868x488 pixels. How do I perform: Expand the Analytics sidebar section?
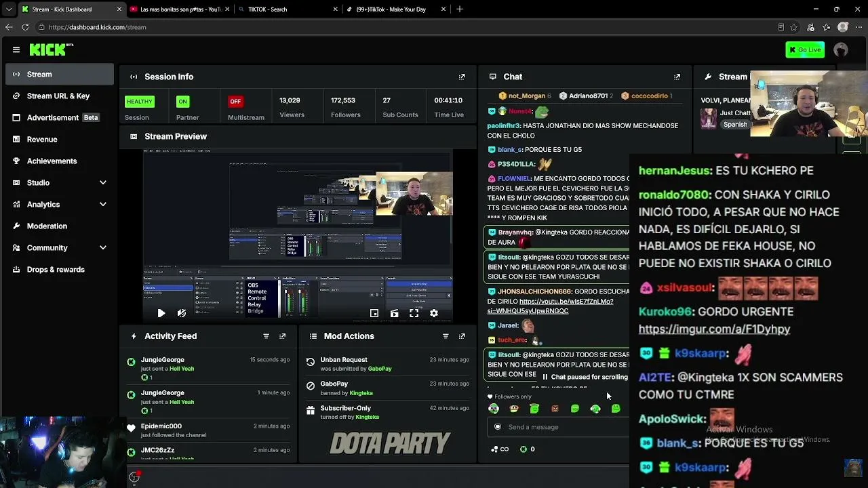(60, 205)
